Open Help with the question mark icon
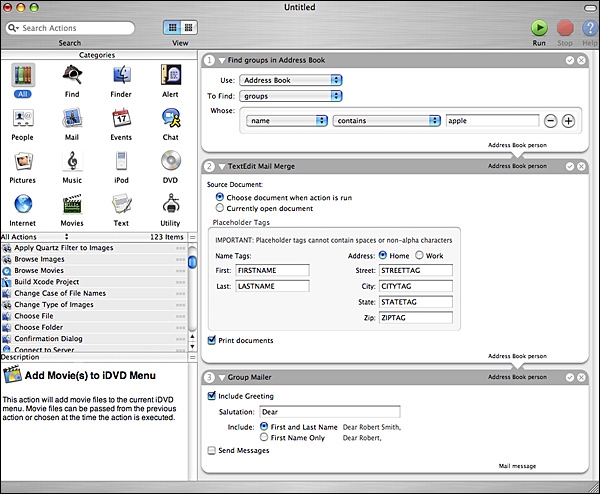This screenshot has height=494, width=600. pyautogui.click(x=590, y=28)
